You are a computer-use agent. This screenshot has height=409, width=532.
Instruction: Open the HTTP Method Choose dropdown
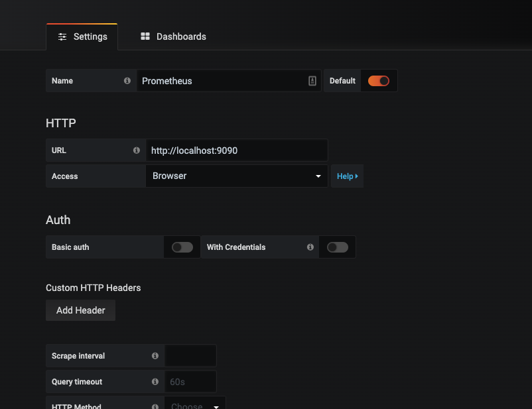[x=195, y=405]
